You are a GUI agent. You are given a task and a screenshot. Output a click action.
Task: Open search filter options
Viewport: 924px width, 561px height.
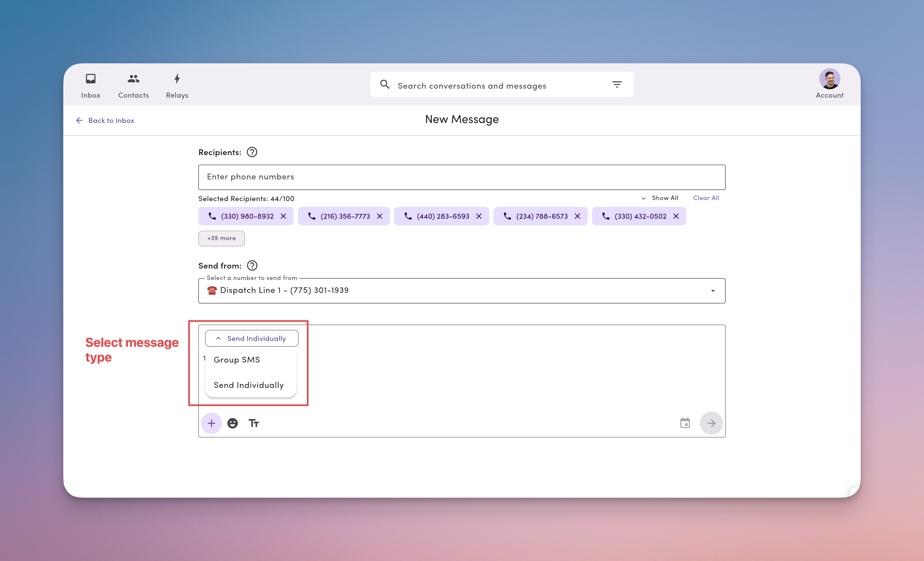[617, 84]
